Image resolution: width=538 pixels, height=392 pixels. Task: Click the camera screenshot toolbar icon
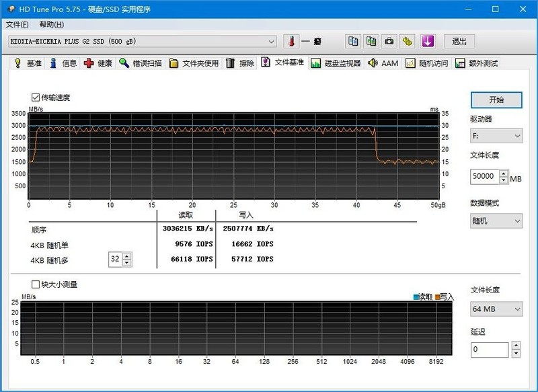pos(389,41)
